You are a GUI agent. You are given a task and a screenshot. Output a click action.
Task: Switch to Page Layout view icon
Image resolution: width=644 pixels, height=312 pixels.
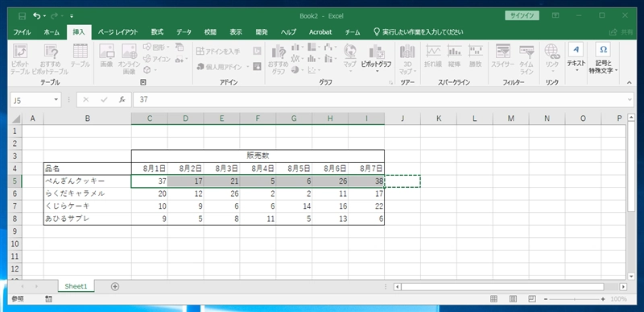[x=513, y=299]
